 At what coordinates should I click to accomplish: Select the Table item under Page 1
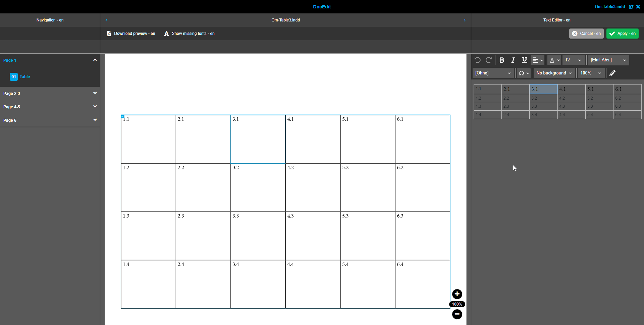click(x=25, y=77)
